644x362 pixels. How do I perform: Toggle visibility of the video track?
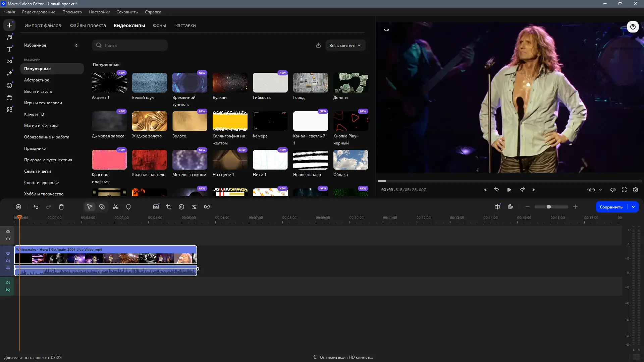(x=8, y=253)
